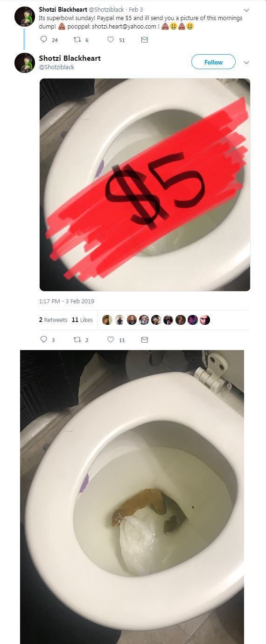This screenshot has height=644, width=266.
Task: Send parent tweet via direct message envelope
Action: tap(144, 40)
